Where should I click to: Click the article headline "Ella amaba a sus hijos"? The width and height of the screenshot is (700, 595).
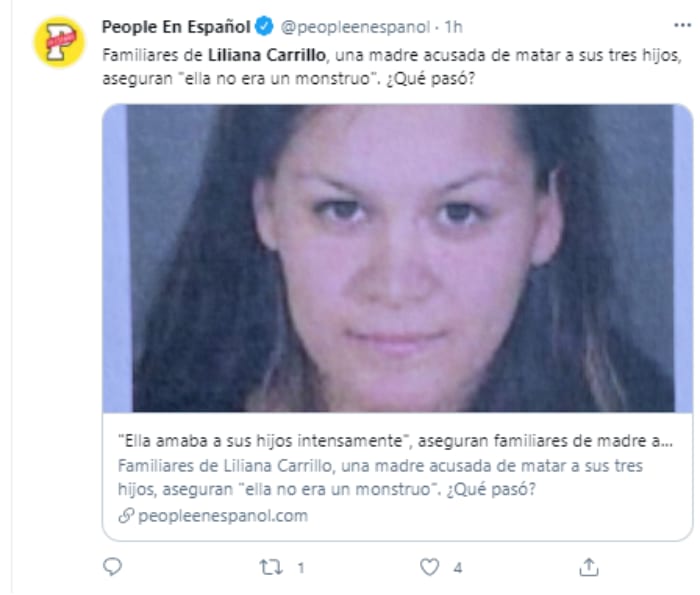click(x=395, y=441)
